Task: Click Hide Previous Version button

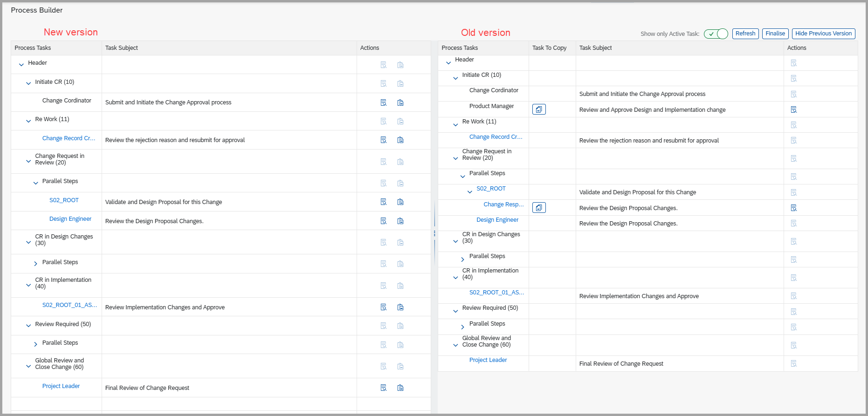Action: (x=823, y=34)
